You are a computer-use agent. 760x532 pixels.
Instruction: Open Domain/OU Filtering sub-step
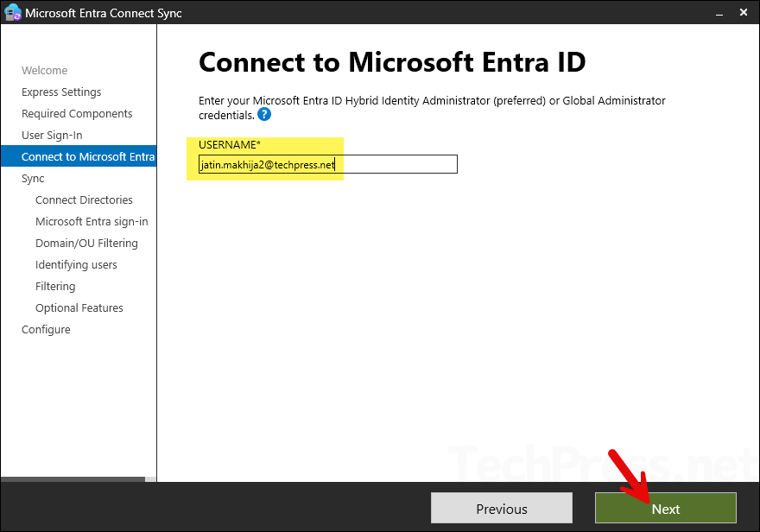(86, 244)
